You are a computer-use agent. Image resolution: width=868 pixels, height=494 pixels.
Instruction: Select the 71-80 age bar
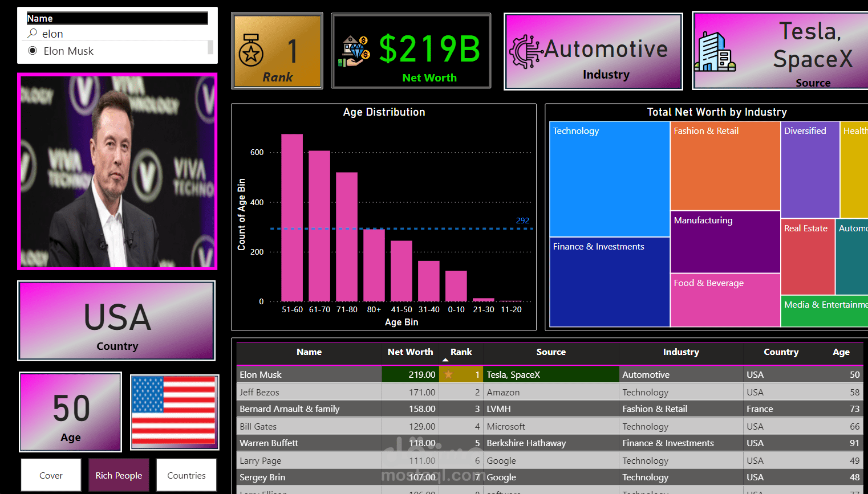coord(347,236)
